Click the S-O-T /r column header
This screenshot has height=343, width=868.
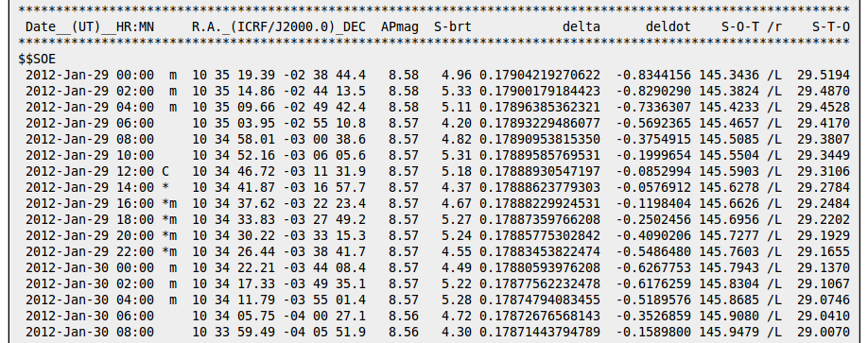(751, 27)
